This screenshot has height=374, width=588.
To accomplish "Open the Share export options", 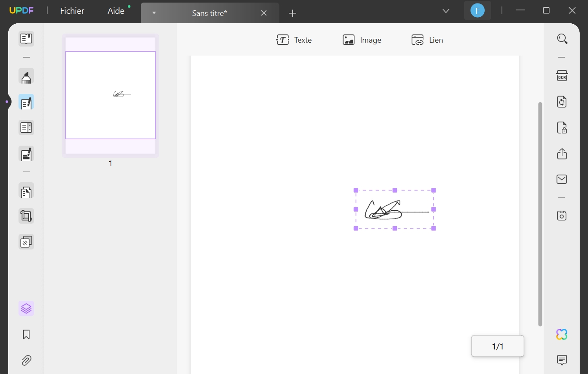I will [x=562, y=154].
